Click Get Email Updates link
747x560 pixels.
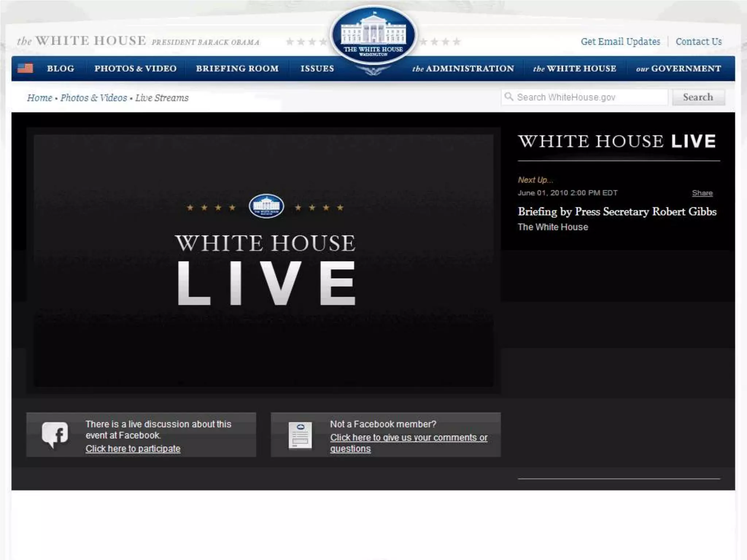pos(620,42)
